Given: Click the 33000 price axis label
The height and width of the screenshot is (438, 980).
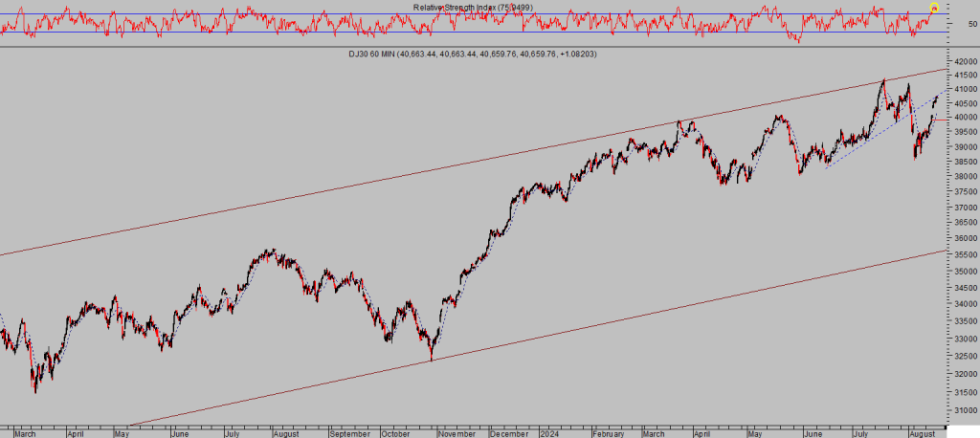Looking at the screenshot, I should point(965,339).
